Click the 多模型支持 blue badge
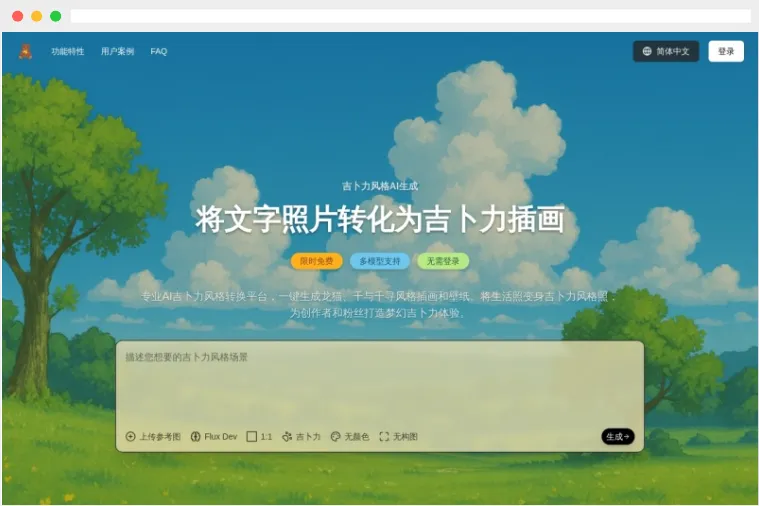Screen dimensions: 759x506 379,261
